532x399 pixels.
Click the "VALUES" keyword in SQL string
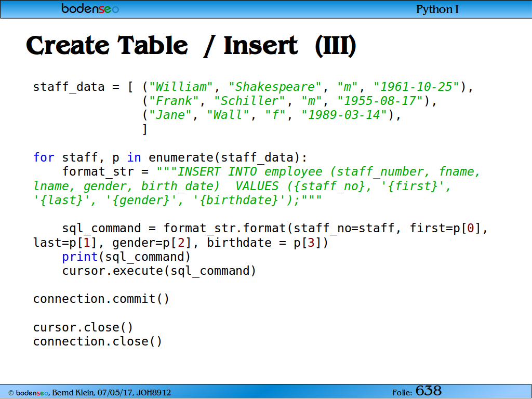point(257,186)
